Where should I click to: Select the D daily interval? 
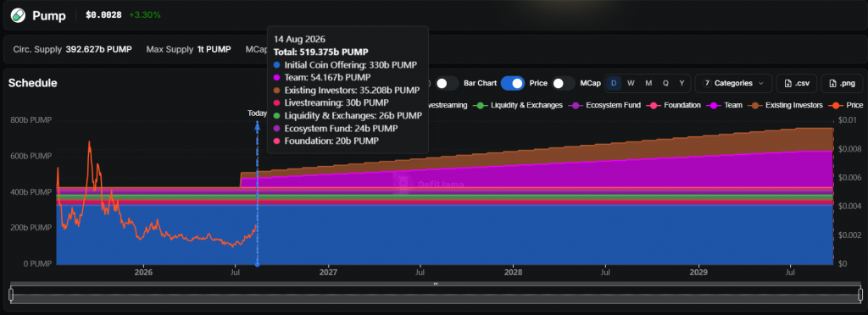coord(614,84)
